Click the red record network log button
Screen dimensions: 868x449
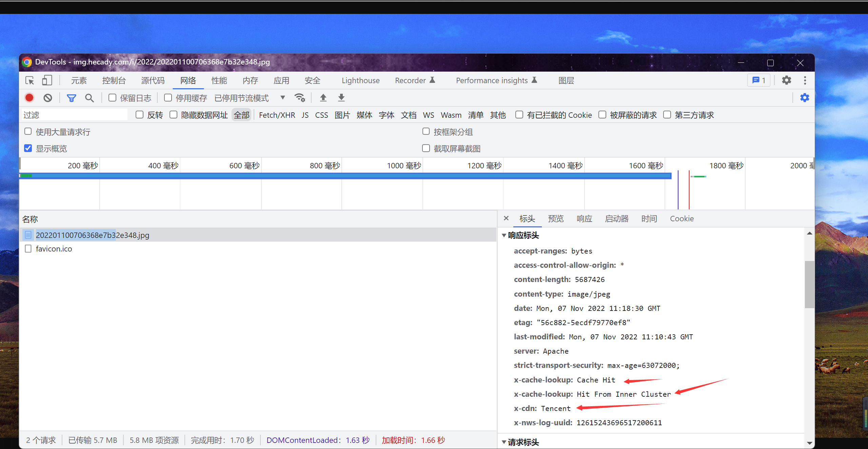(29, 98)
